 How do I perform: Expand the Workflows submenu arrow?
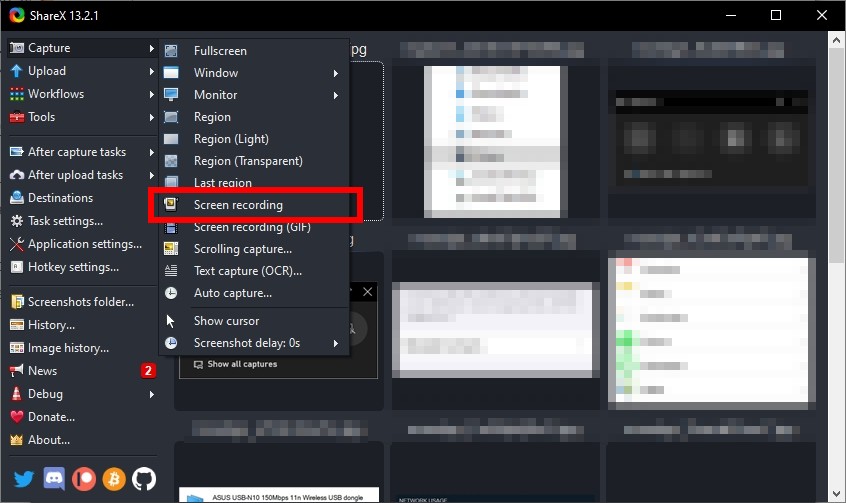tap(152, 94)
